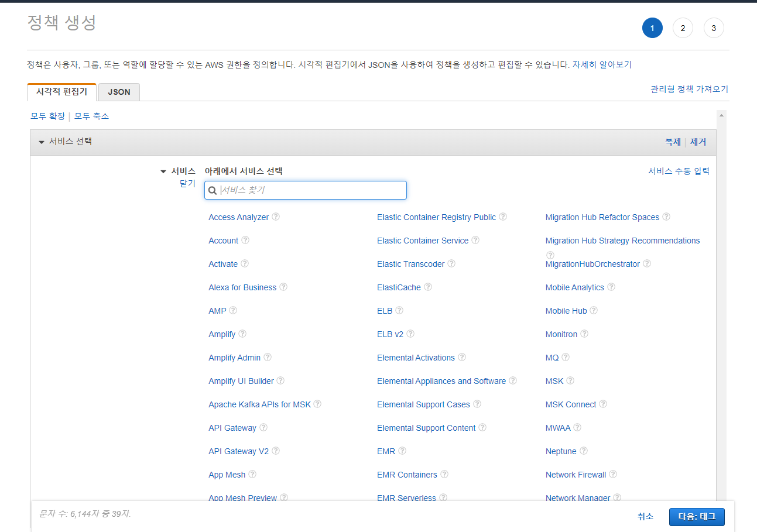Click 취소 to cancel policy creation
The width and height of the screenshot is (757, 532).
pyautogui.click(x=645, y=516)
